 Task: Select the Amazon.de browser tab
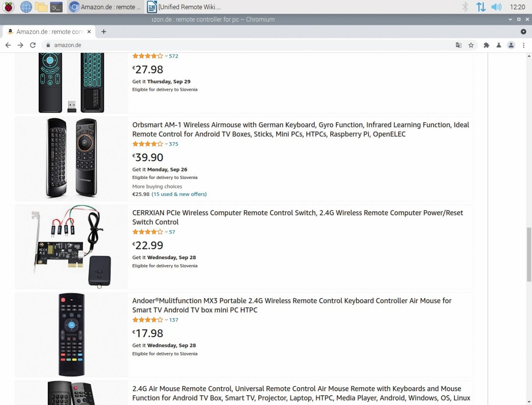(x=49, y=32)
